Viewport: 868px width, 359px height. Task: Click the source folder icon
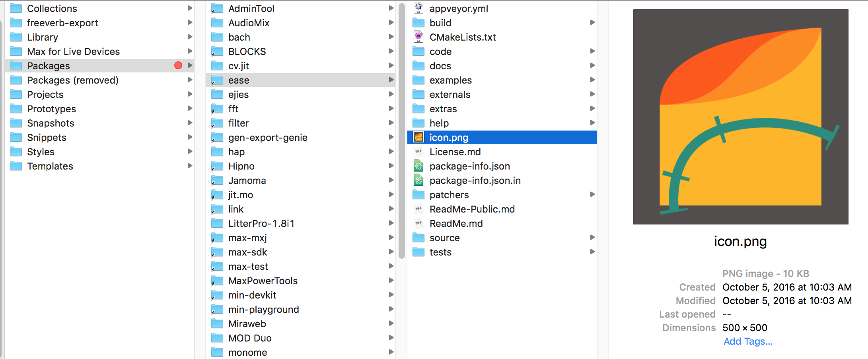click(x=418, y=237)
